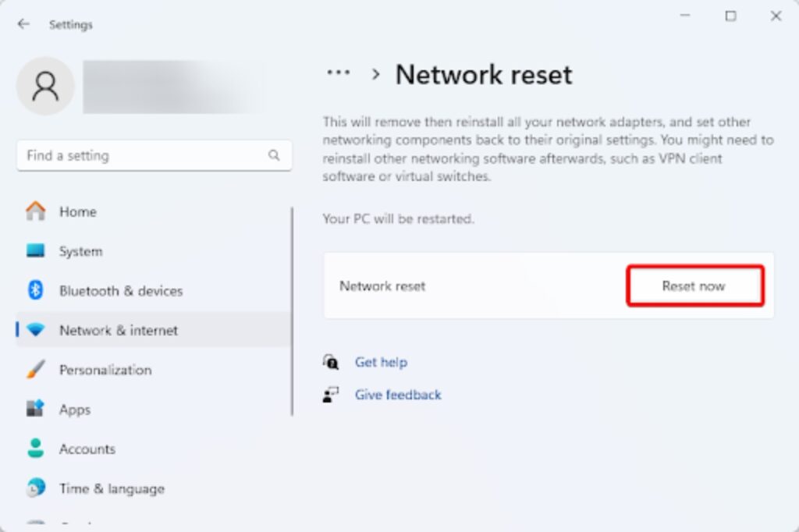Viewport: 799px width, 532px height.
Task: Click the Apps icon in sidebar
Action: [x=36, y=410]
